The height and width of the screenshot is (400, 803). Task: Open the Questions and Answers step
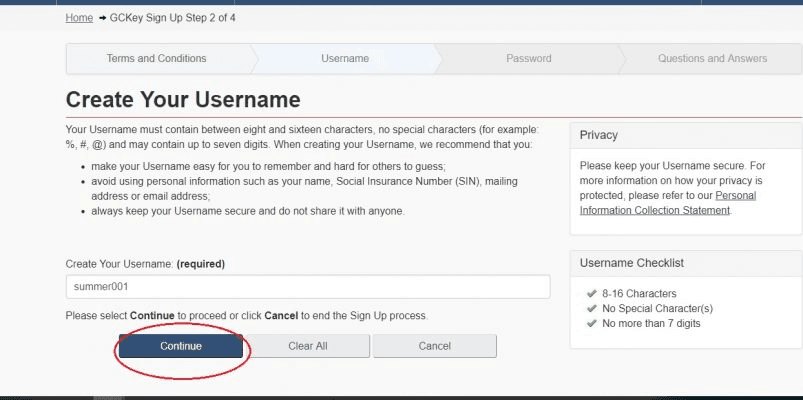(x=712, y=59)
